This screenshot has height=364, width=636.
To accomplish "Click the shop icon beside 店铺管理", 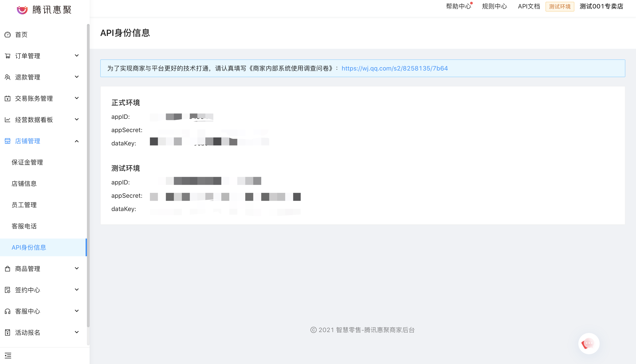I will pyautogui.click(x=8, y=141).
